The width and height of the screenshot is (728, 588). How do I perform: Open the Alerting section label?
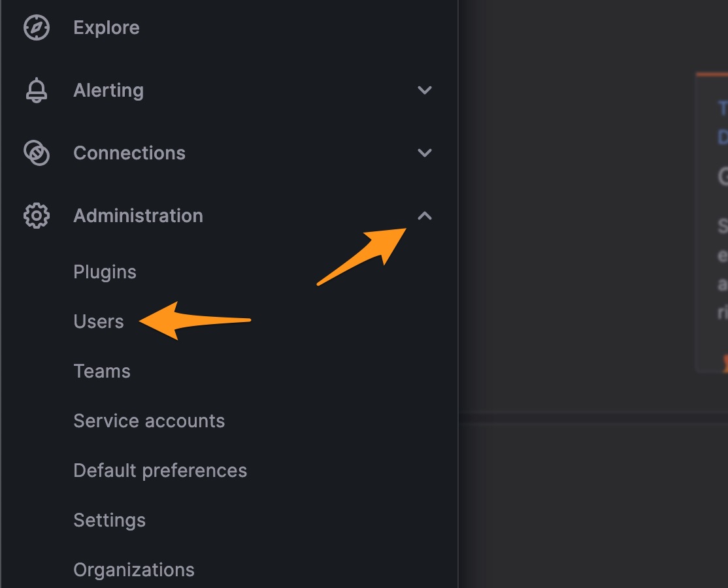click(x=108, y=91)
